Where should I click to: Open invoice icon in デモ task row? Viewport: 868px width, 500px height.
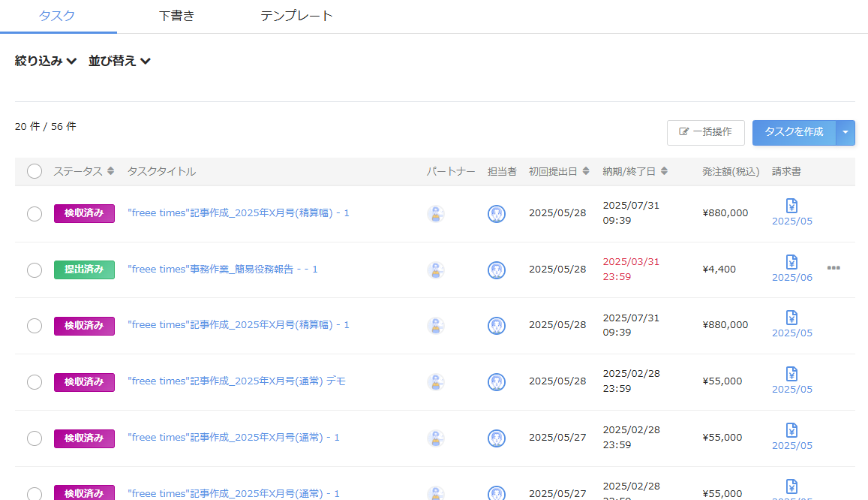(791, 374)
